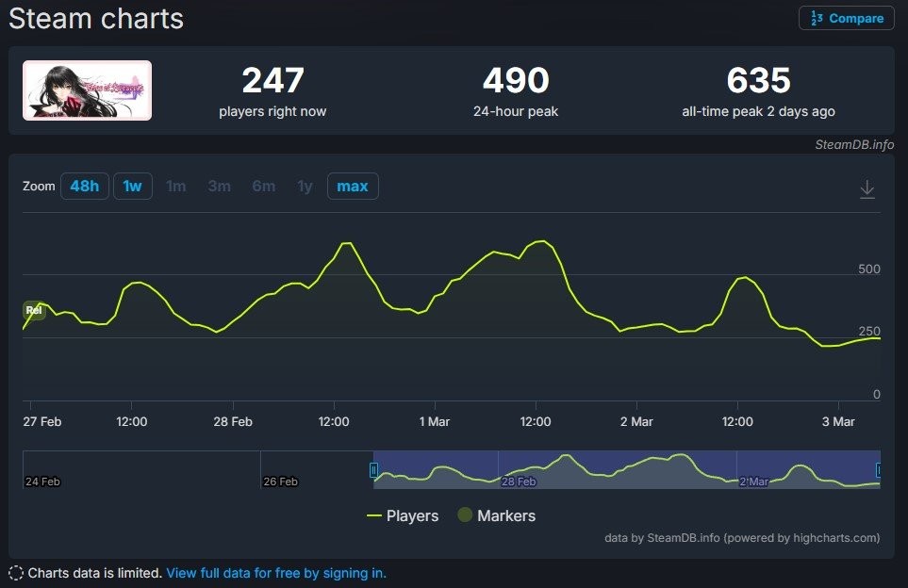Image resolution: width=908 pixels, height=588 pixels.
Task: Click the left navigator resize handle
Action: [373, 468]
